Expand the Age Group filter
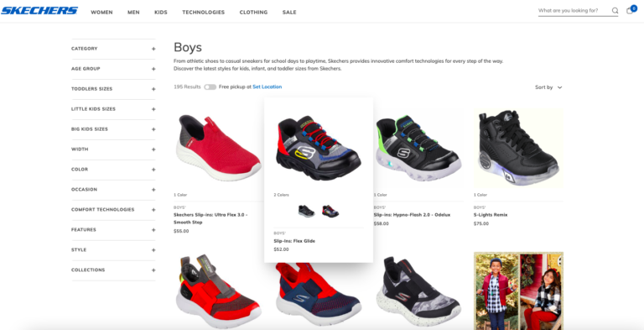This screenshot has width=644, height=330. 113,69
